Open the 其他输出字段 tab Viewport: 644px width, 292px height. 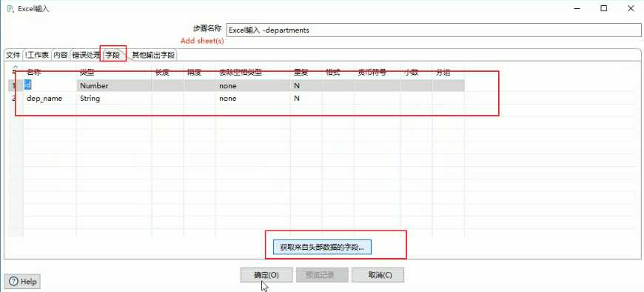click(x=153, y=55)
